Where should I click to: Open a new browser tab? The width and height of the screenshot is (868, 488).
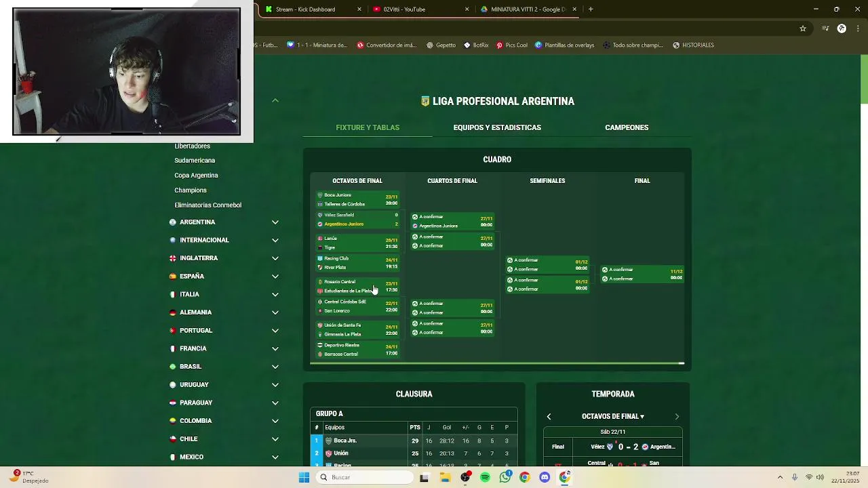pos(591,9)
